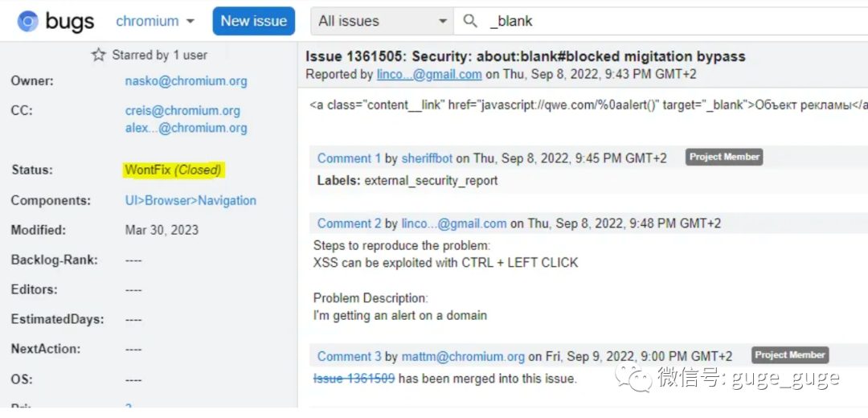Jump to the Comment 3 anchor
The width and height of the screenshot is (868, 418).
click(x=349, y=356)
